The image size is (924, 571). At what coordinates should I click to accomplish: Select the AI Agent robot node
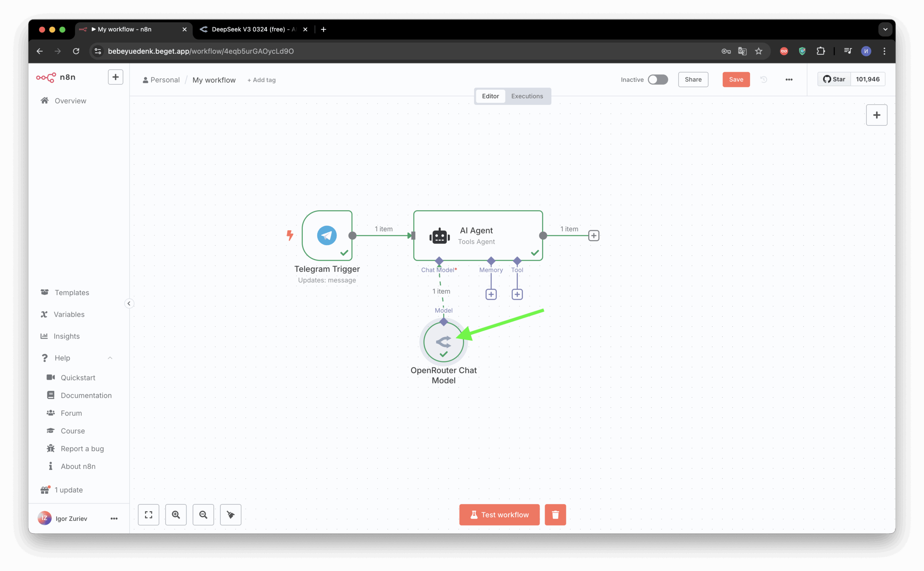478,235
